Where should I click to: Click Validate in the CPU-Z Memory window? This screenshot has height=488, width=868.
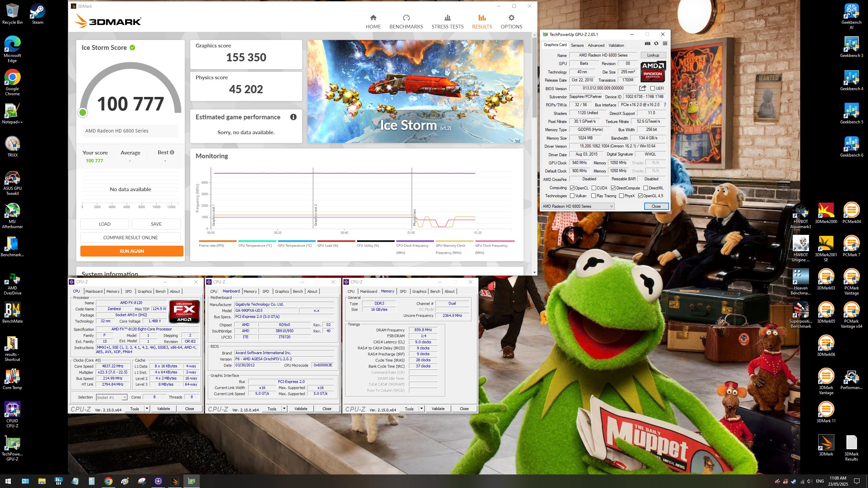(x=438, y=409)
